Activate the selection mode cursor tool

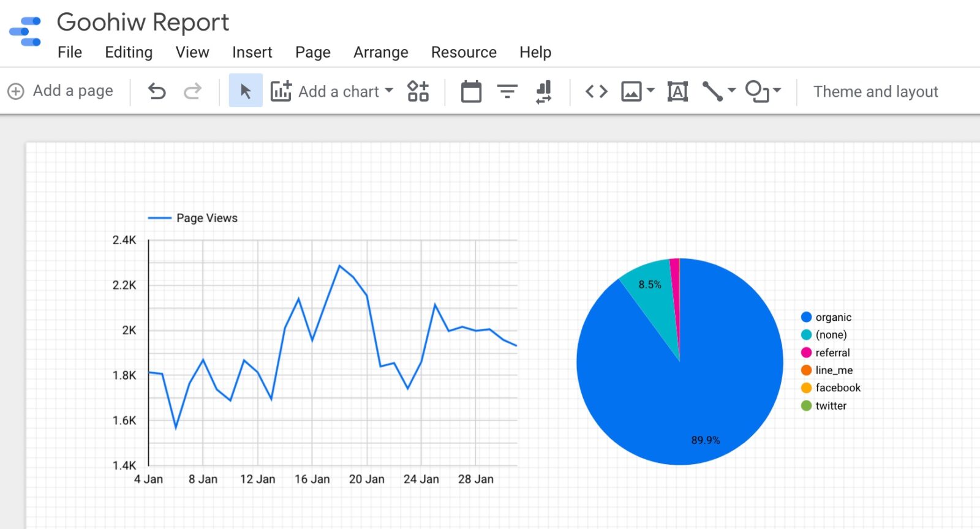click(x=246, y=91)
